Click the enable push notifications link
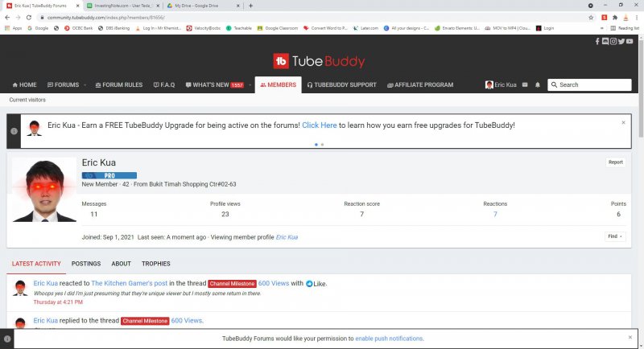 [389, 339]
